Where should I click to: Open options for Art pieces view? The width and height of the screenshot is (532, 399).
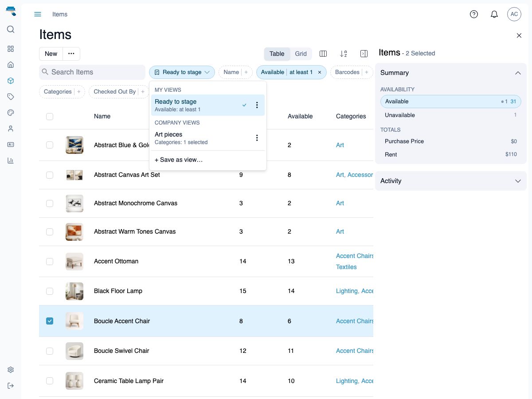point(257,138)
